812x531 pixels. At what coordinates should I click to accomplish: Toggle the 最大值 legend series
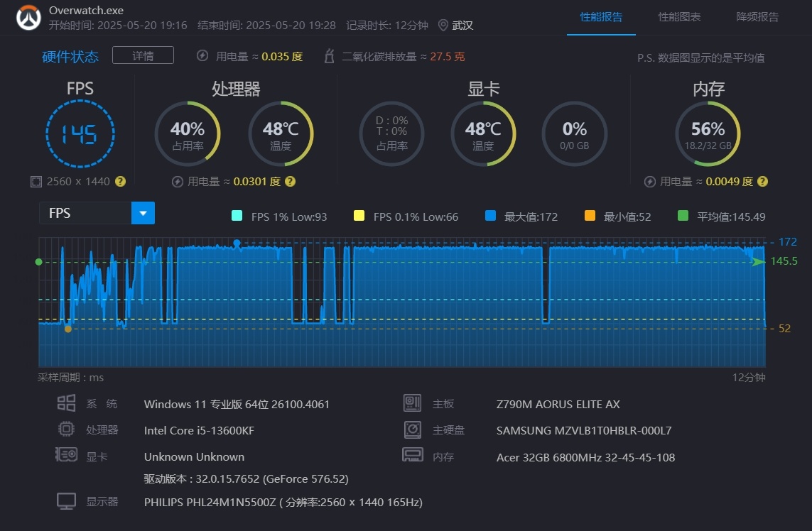click(x=490, y=216)
